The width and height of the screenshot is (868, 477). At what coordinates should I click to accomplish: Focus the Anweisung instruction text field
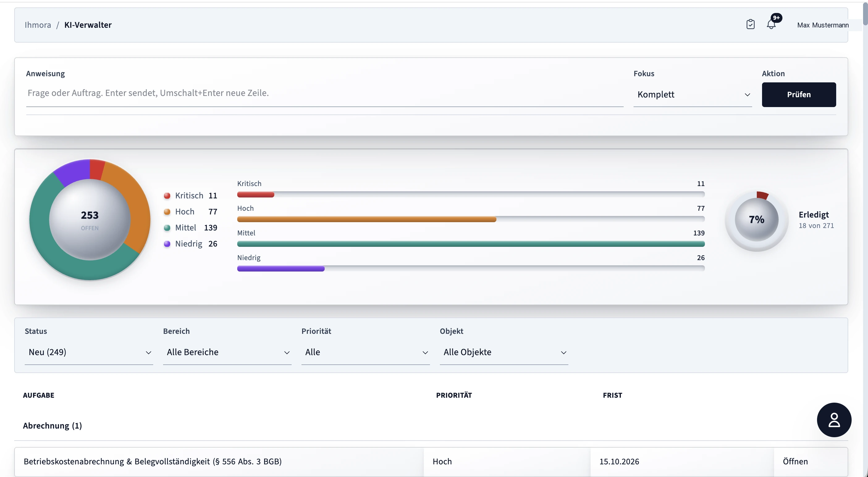point(324,93)
